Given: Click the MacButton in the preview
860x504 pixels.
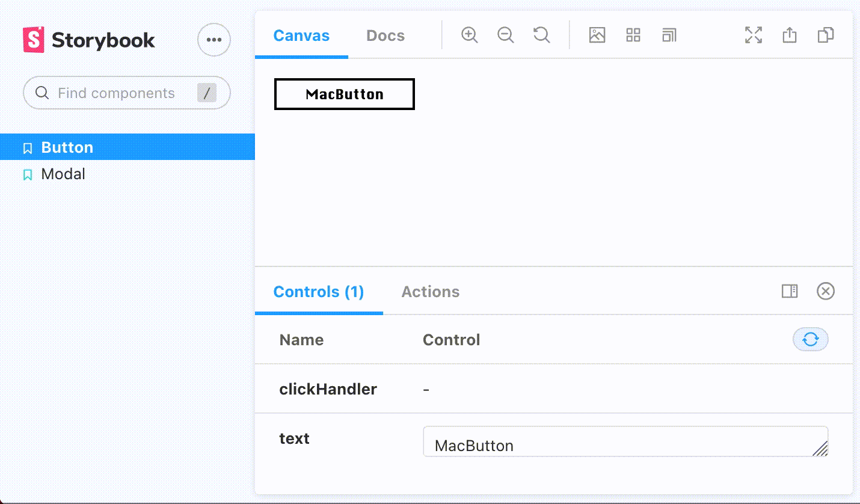Looking at the screenshot, I should (x=344, y=94).
